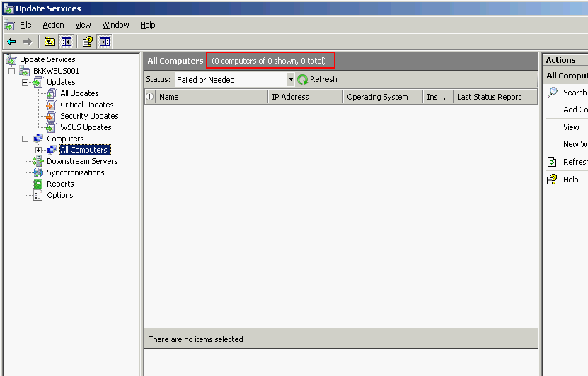Toggle the show/hide console tree icon
The height and width of the screenshot is (376, 588).
click(67, 42)
